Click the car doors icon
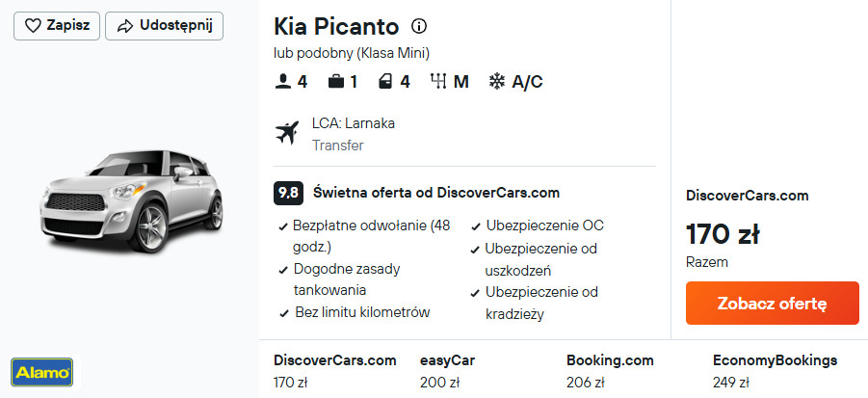 (x=385, y=82)
